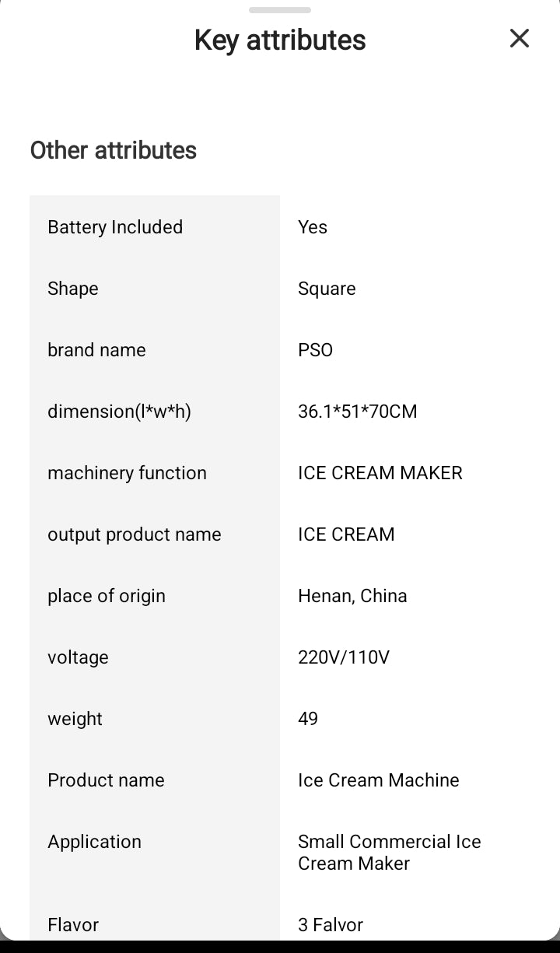
Task: Select the output product name label
Action: coord(135,534)
